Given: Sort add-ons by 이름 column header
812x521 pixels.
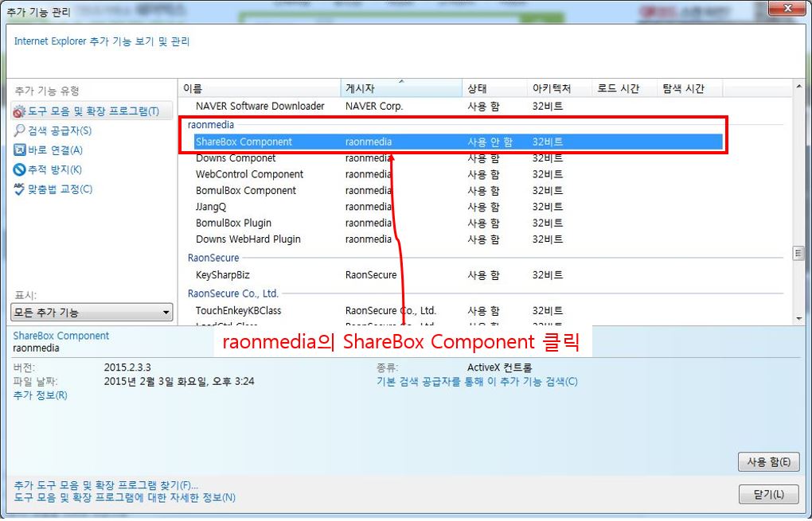Looking at the screenshot, I should tap(260, 88).
